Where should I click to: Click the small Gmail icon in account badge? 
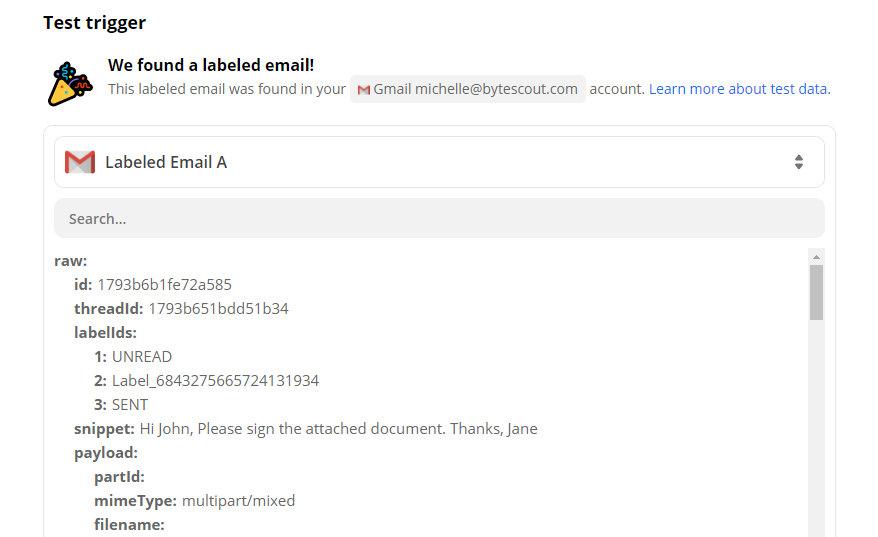tap(363, 90)
